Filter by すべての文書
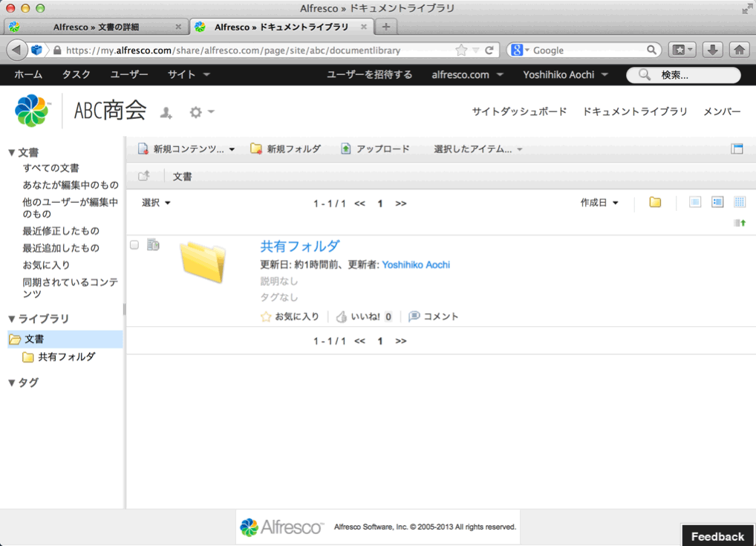Viewport: 756px width, 546px height. point(50,169)
